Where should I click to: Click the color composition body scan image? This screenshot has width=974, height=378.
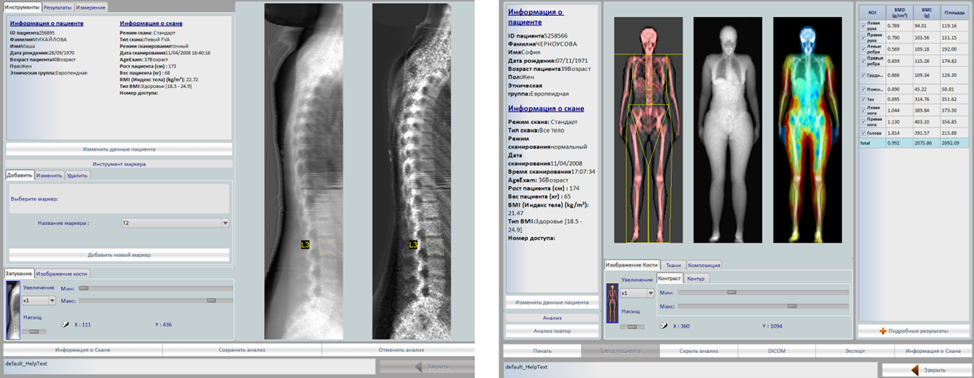click(807, 129)
